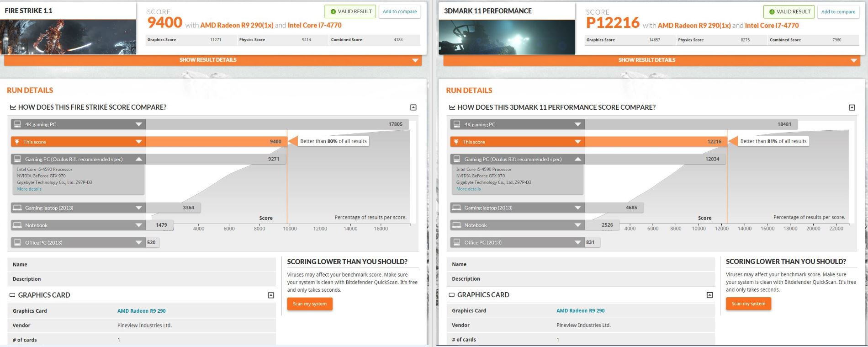The height and width of the screenshot is (347, 868).
Task: Expand Office PC (2013) row arrow in Fire Strike window
Action: pyautogui.click(x=139, y=242)
